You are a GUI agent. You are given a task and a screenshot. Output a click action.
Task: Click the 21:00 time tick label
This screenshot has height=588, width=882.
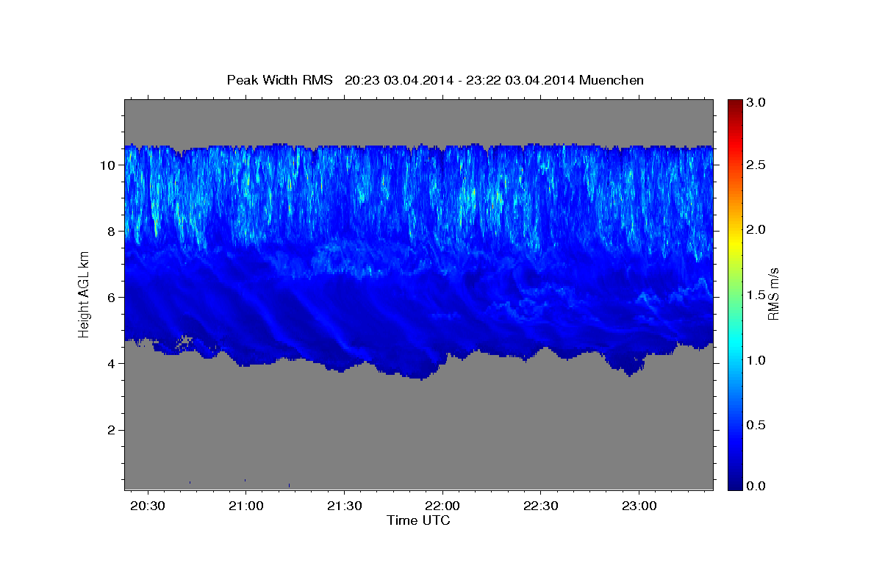[x=246, y=507]
